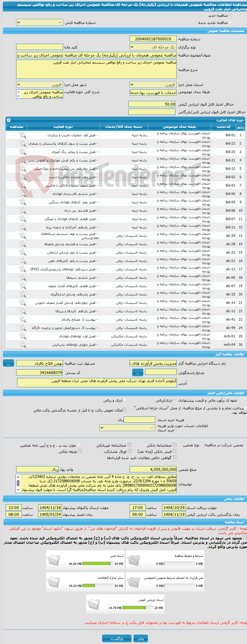Click the مشاهده column header
The image size is (247, 644).
coord(16,127)
